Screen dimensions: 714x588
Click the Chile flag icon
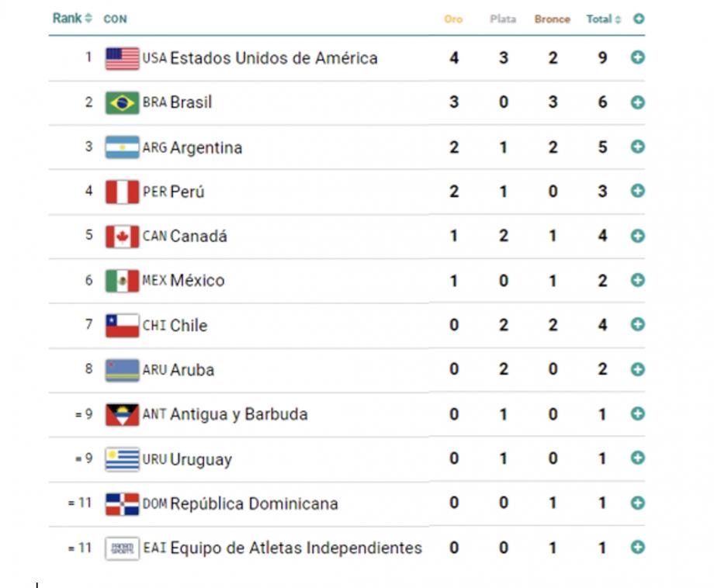122,326
